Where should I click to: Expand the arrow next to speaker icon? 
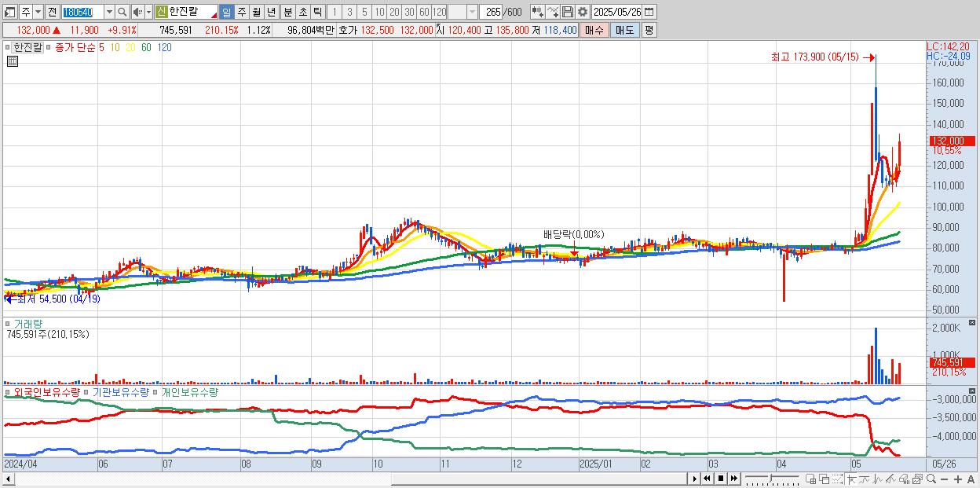click(x=148, y=12)
